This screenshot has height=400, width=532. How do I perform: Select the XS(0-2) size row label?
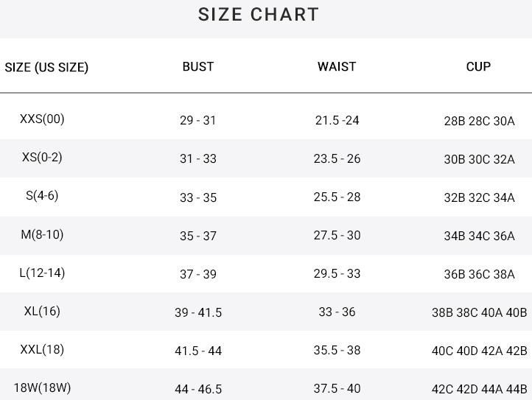coord(42,157)
